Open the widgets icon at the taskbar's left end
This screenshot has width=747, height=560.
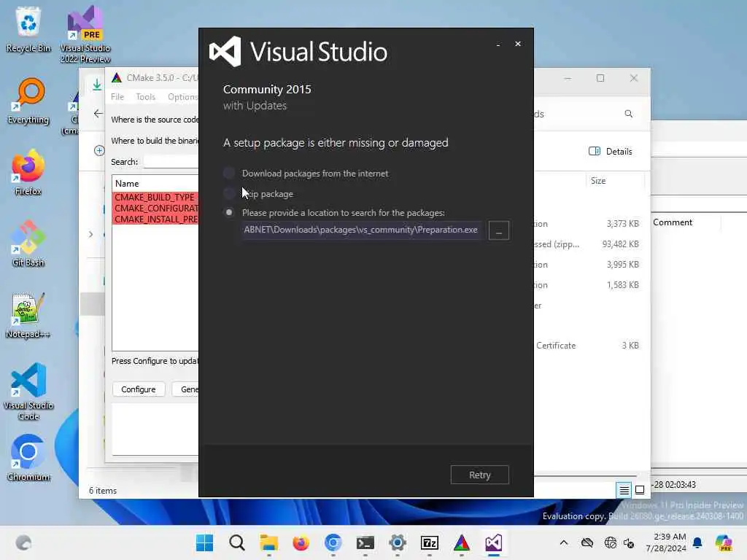tap(23, 542)
